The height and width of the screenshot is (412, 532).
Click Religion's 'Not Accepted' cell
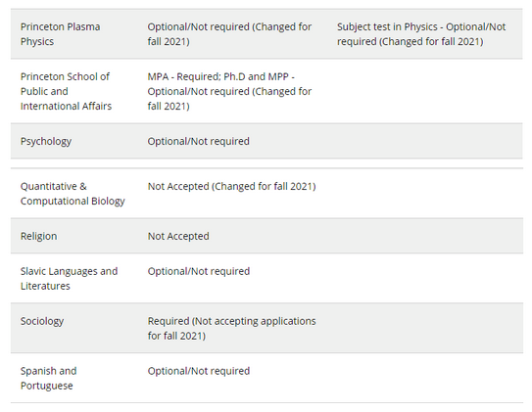click(178, 236)
